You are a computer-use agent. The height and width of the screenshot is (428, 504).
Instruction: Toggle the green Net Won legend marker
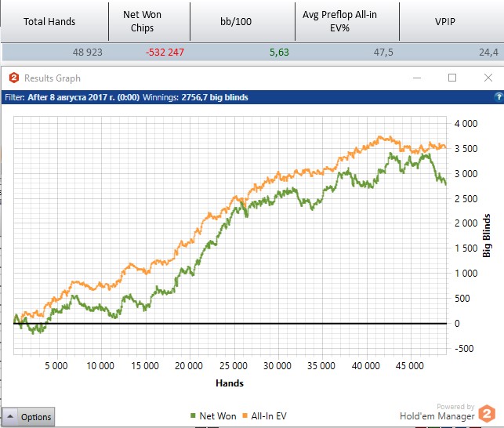(193, 415)
